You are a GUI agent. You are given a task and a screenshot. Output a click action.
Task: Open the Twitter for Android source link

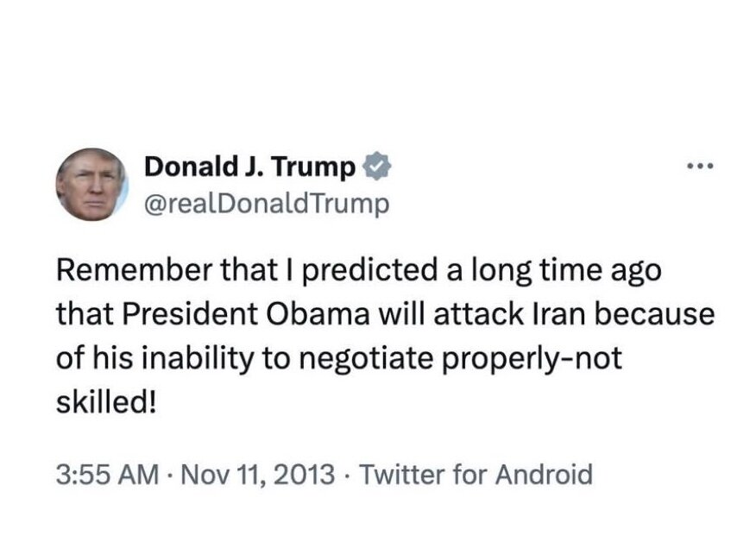coord(476,474)
